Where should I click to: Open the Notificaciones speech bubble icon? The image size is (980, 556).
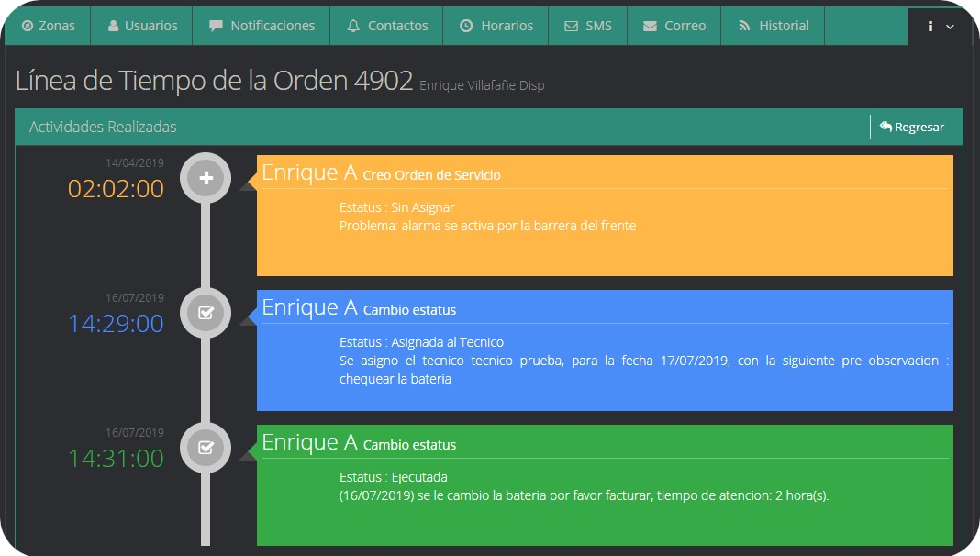point(217,26)
